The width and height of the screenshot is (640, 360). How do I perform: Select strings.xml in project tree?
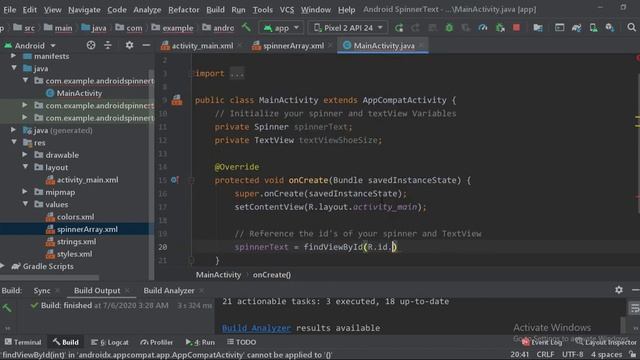(77, 242)
